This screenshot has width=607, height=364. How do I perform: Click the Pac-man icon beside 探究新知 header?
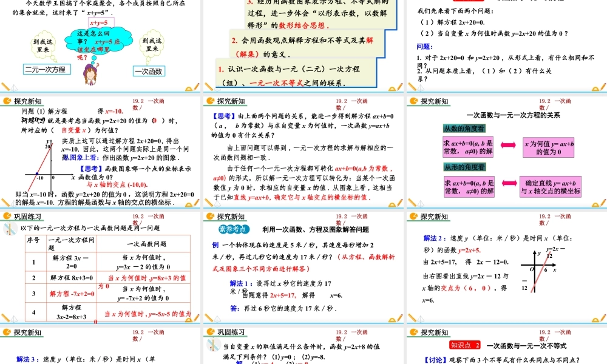pyautogui.click(x=7, y=101)
